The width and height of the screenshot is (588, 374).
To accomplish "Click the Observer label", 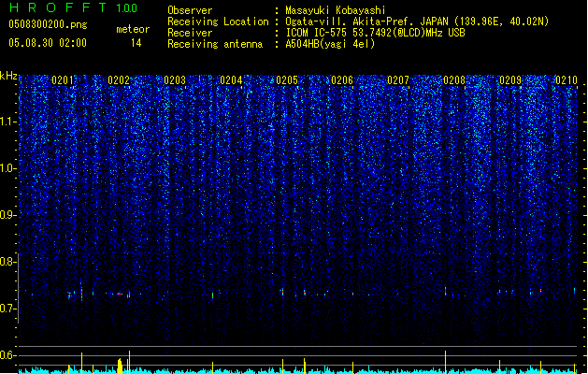I will [190, 10].
